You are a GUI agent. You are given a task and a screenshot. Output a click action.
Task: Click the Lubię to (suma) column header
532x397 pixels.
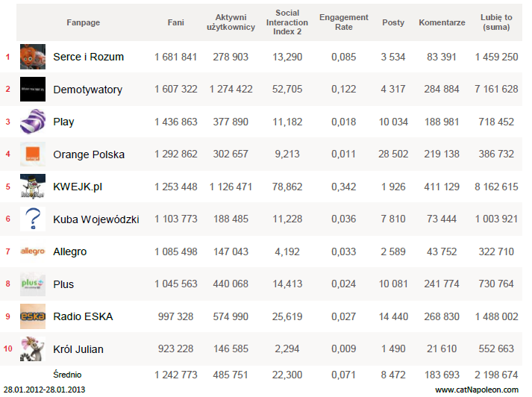[497, 22]
